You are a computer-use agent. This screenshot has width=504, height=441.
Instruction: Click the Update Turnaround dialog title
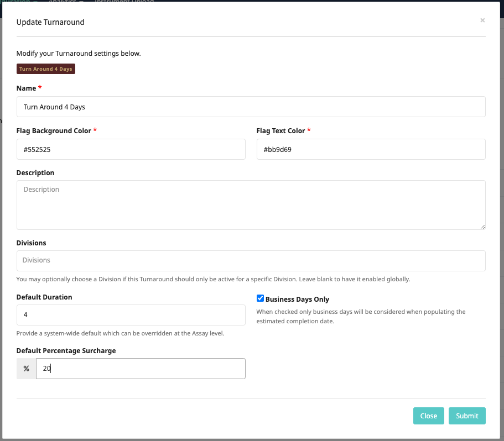50,23
